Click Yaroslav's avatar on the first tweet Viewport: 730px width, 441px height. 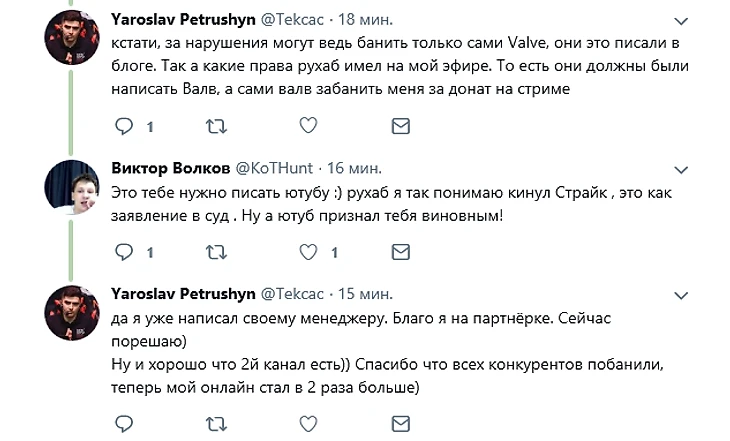[71, 41]
